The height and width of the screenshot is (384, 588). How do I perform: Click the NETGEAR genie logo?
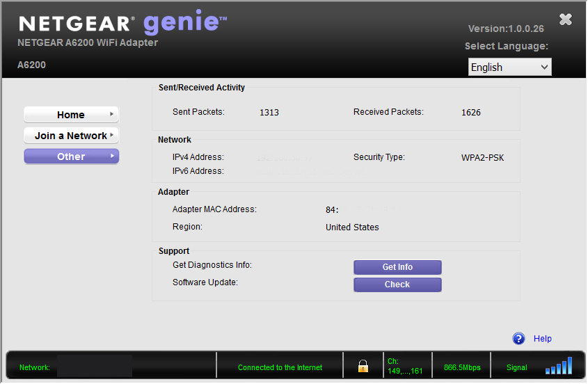pos(123,22)
